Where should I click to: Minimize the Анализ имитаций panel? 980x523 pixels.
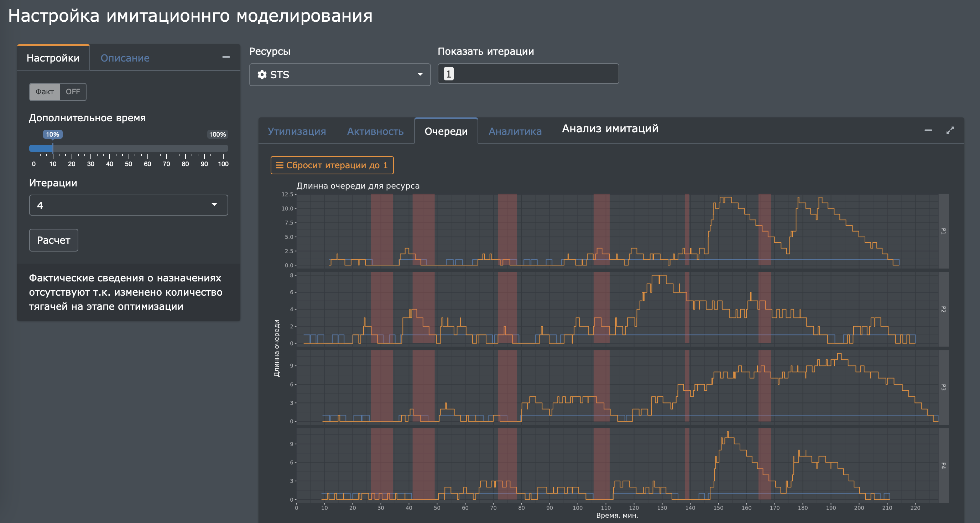(x=928, y=130)
